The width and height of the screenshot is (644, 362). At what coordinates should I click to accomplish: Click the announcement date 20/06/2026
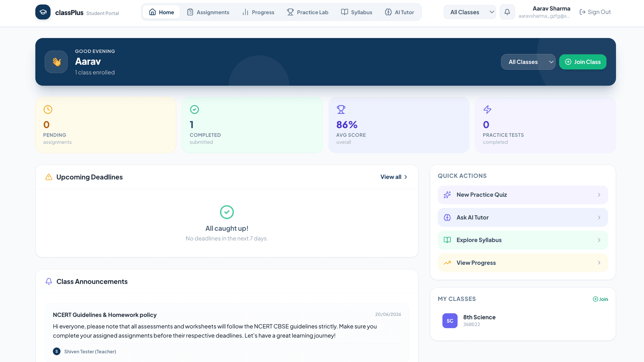[x=388, y=314]
